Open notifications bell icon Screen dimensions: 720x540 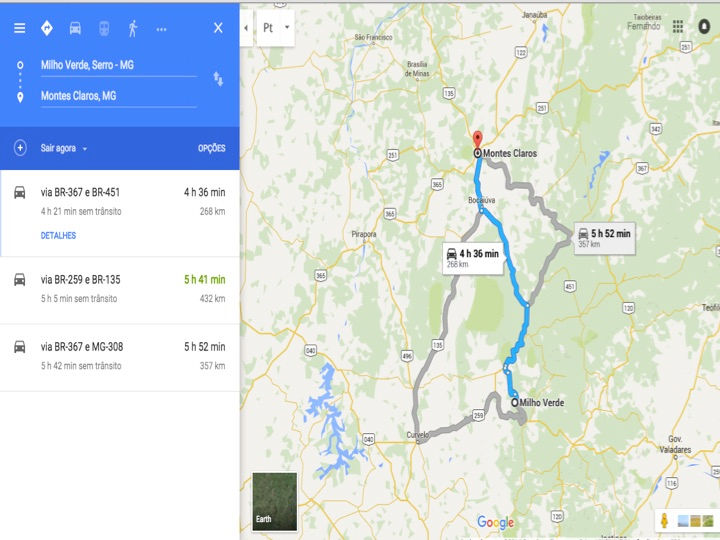tap(704, 27)
